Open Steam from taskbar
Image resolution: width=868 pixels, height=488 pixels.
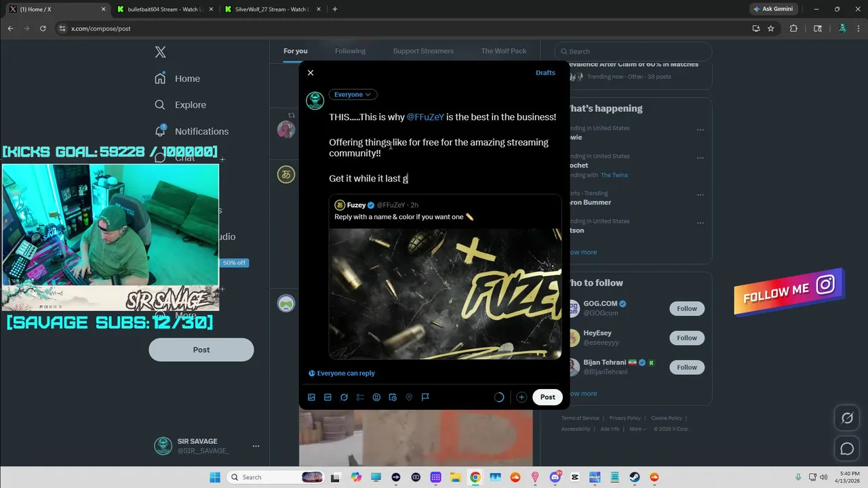[635, 477]
